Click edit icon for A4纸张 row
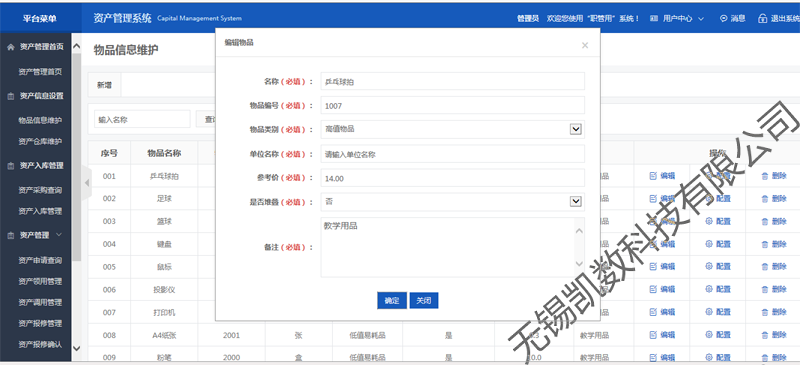 click(x=653, y=335)
